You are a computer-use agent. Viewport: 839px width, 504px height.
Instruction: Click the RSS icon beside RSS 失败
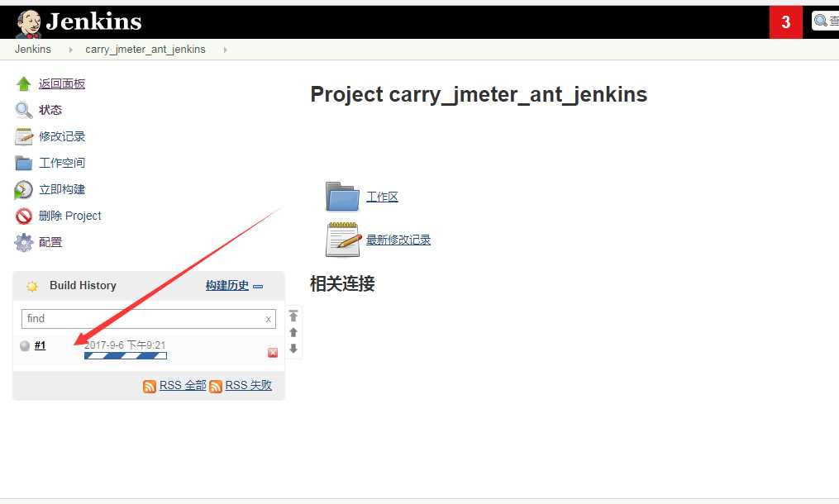(216, 386)
